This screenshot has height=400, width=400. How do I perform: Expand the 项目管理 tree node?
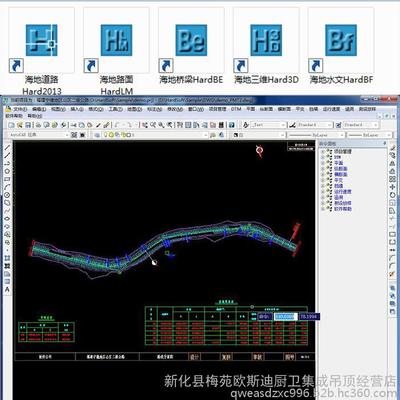[x=322, y=151]
